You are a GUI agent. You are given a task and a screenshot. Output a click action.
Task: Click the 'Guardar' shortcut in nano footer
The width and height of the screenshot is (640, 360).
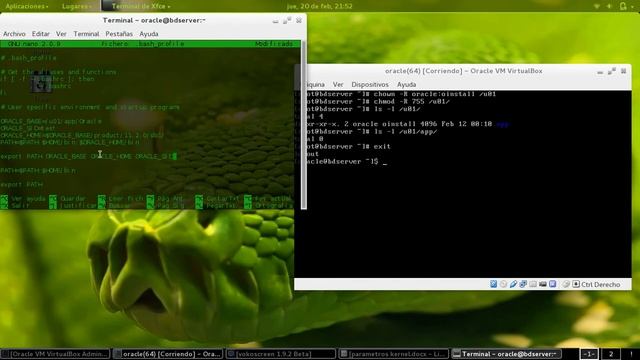[x=68, y=199]
